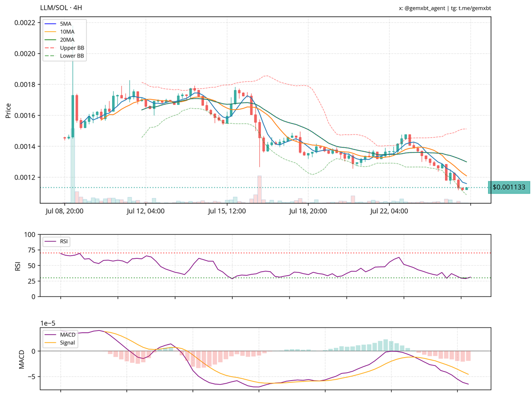Click the −5 label on the MACD axis
The image size is (532, 397).
pos(32,377)
